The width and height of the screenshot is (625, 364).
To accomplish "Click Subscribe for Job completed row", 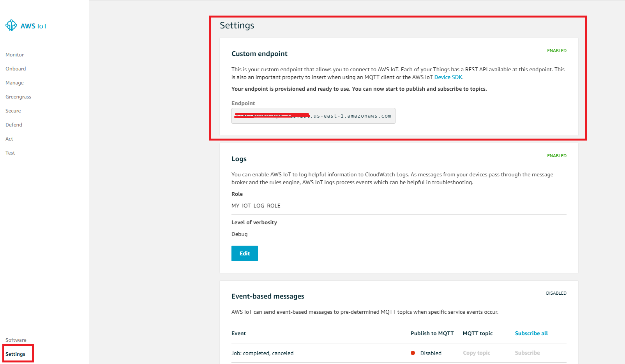I will click(x=527, y=353).
